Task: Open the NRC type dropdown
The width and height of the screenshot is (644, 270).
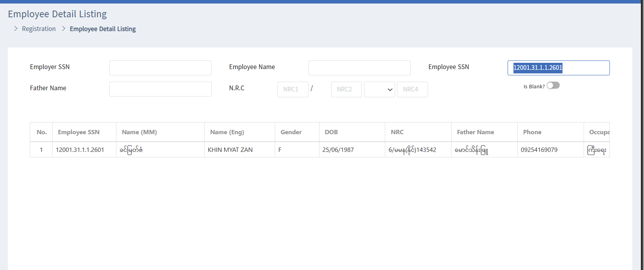Action: pyautogui.click(x=379, y=89)
